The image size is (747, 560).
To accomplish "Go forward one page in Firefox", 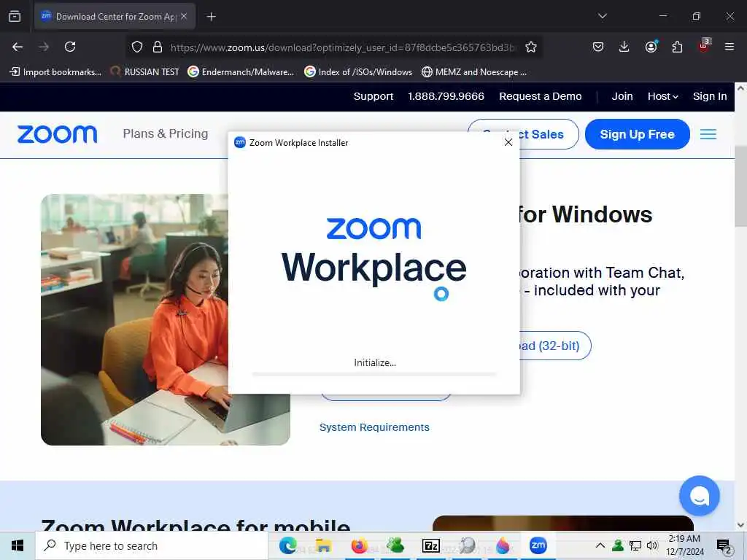I will click(x=44, y=47).
